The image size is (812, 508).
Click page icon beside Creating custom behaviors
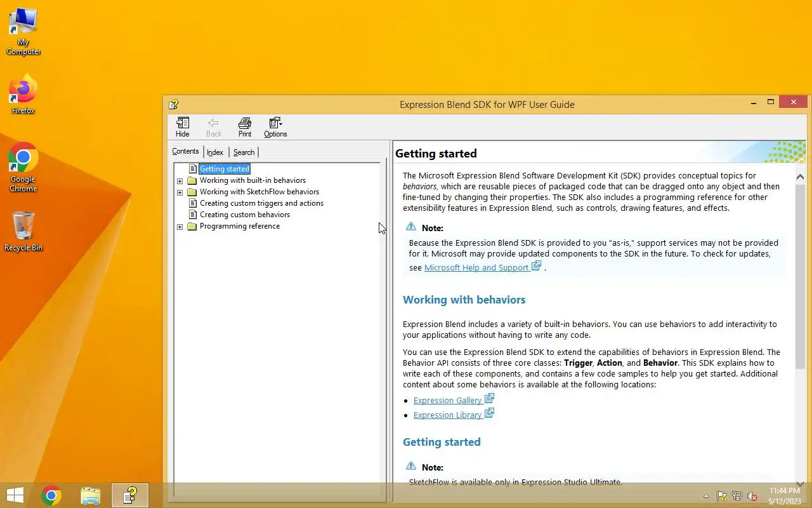coord(193,215)
